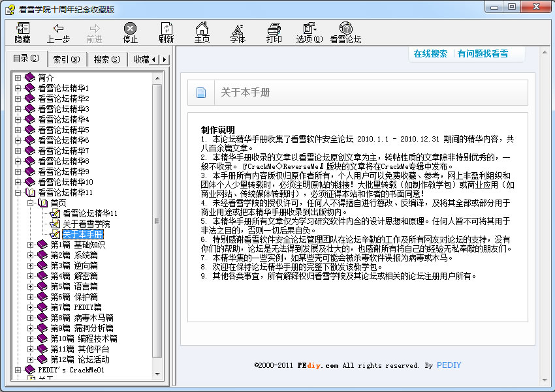The width and height of the screenshot is (555, 392).
Task: Select the 第11篇 其他平台 tree row
Action: click(x=80, y=349)
